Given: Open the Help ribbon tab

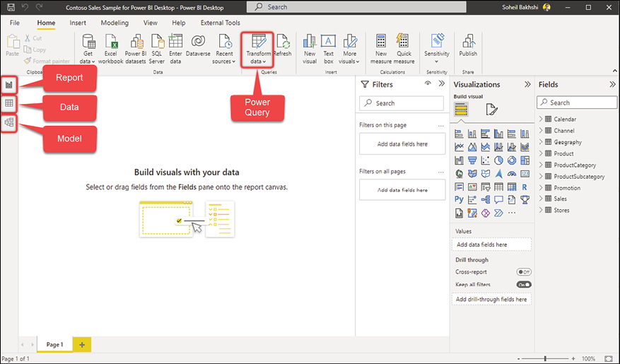Looking at the screenshot, I should (178, 23).
